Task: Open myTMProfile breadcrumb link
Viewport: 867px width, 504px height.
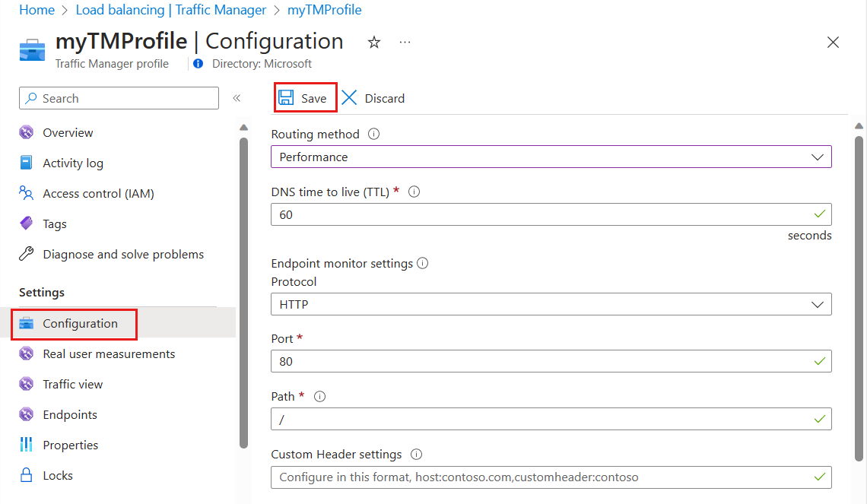Action: point(325,10)
